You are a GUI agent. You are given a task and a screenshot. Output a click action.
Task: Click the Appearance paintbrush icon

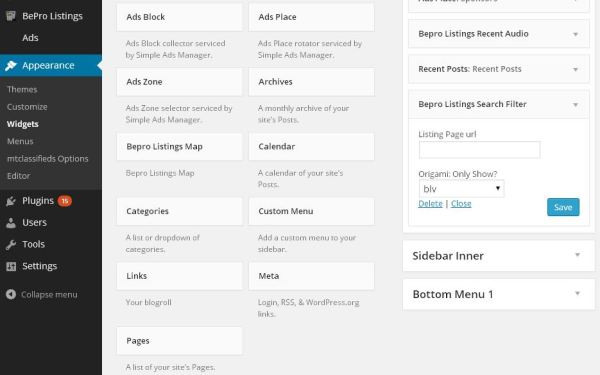[x=11, y=65]
